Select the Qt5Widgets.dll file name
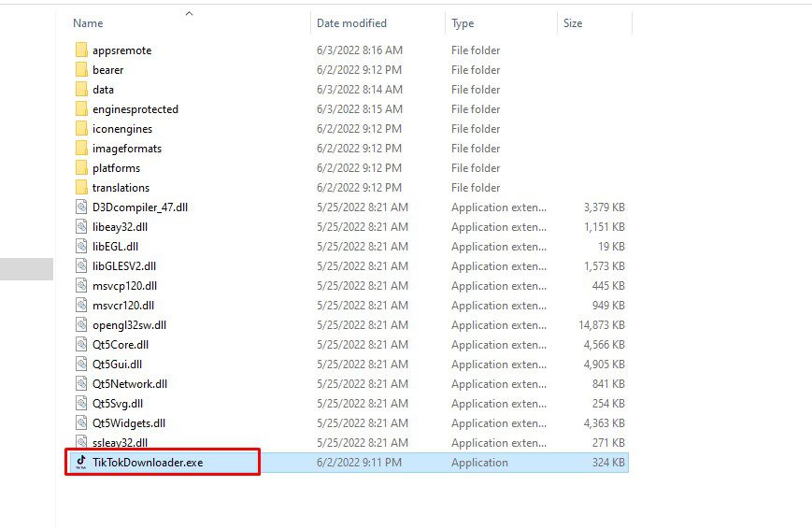This screenshot has height=529, width=812. coord(129,423)
